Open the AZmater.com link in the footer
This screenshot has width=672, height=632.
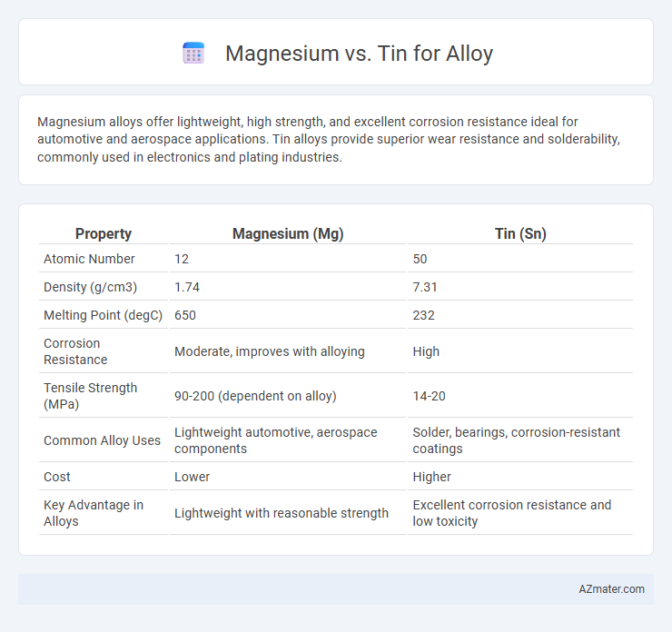coord(611,589)
